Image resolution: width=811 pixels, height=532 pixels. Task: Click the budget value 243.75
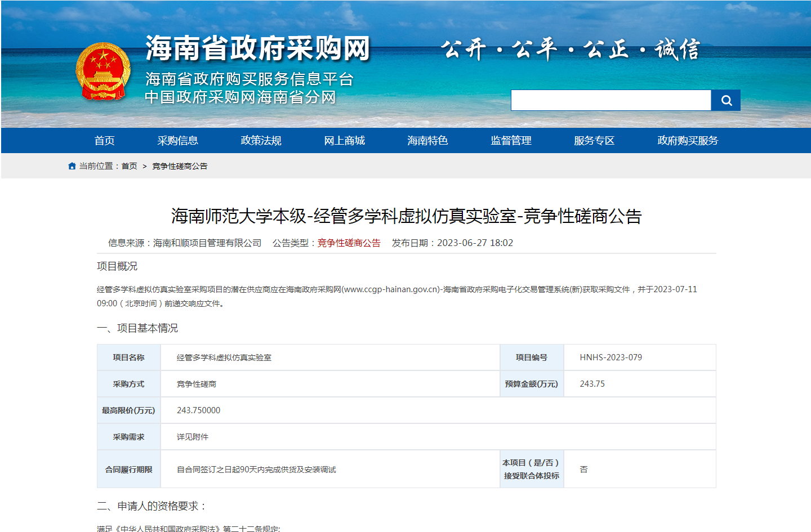pos(592,384)
